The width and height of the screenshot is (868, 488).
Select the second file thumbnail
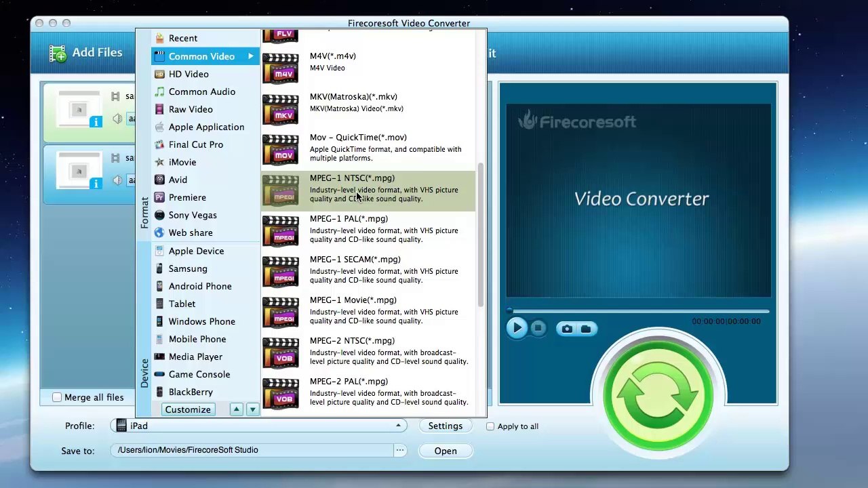click(79, 171)
